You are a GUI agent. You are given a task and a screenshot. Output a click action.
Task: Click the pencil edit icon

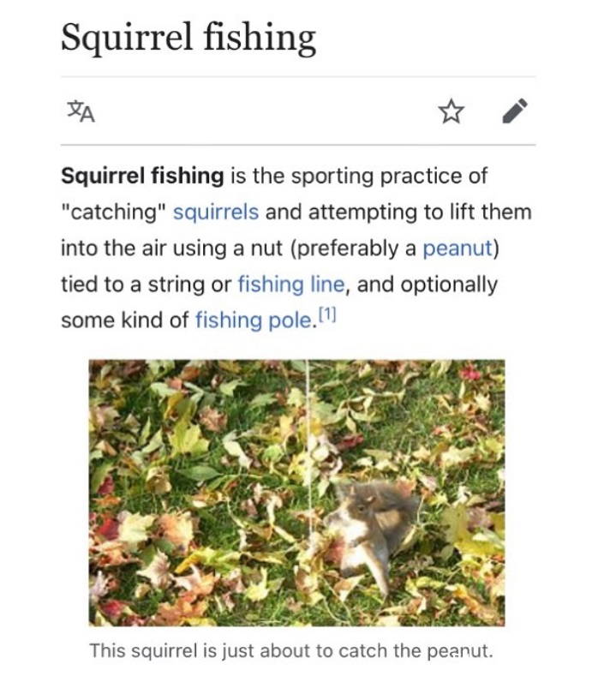(x=515, y=111)
